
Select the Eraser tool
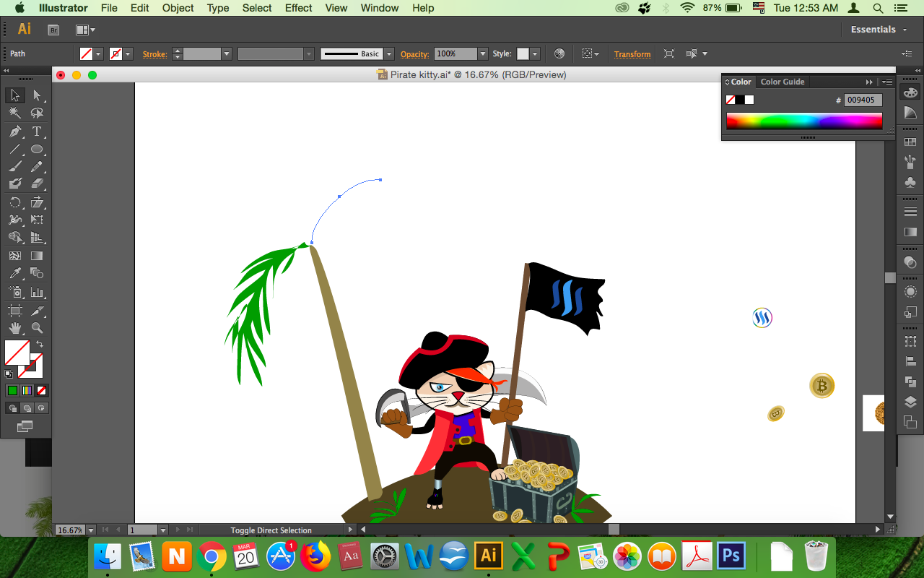(x=37, y=184)
